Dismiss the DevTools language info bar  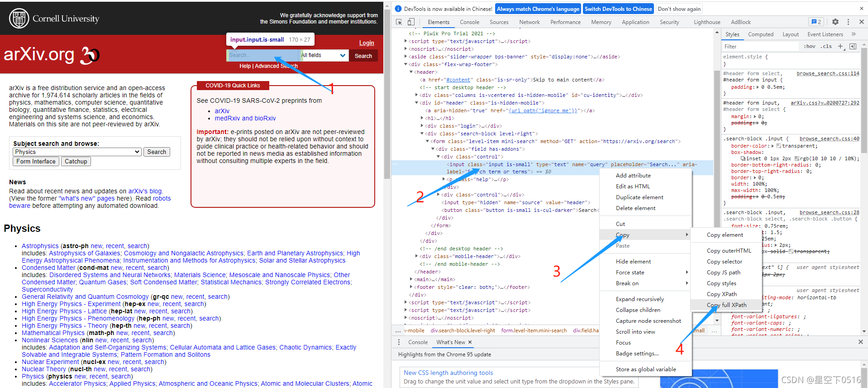pos(861,9)
